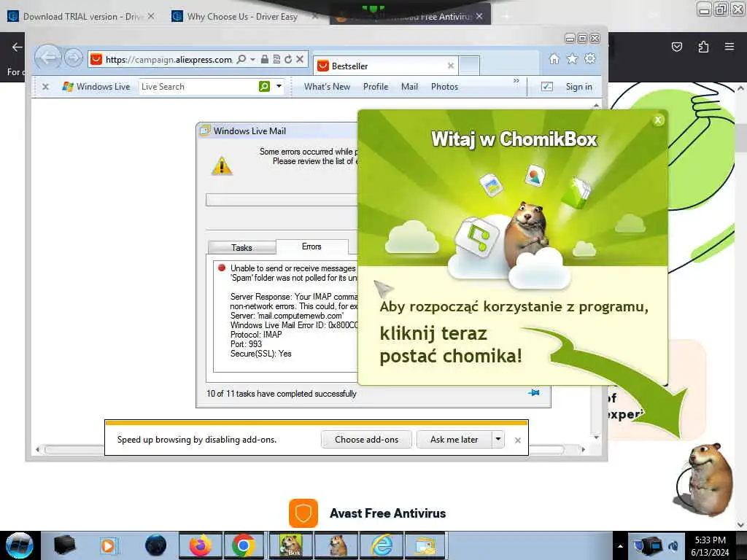Select 'Download TRIAL version' Firefox tab
Image resolution: width=747 pixels, height=560 pixels.
coord(81,17)
